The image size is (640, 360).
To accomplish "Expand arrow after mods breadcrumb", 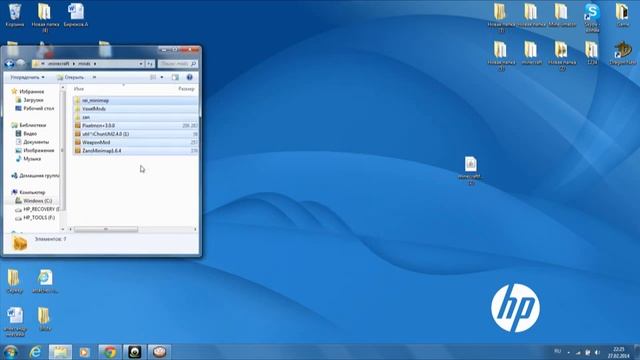I will (x=95, y=64).
